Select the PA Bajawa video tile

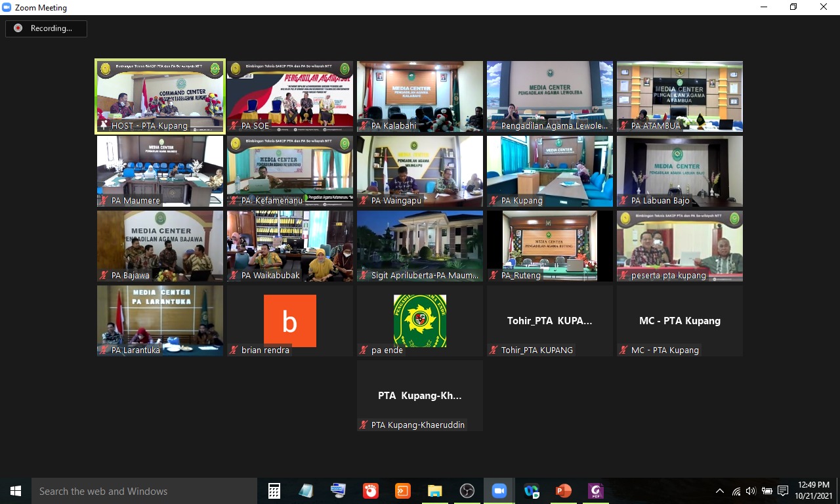pos(160,246)
